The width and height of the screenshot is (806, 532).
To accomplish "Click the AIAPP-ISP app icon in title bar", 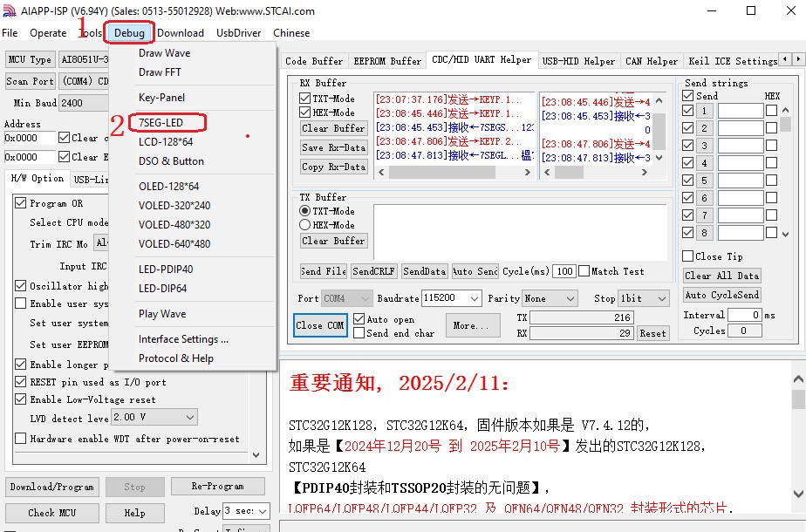I will click(x=10, y=10).
